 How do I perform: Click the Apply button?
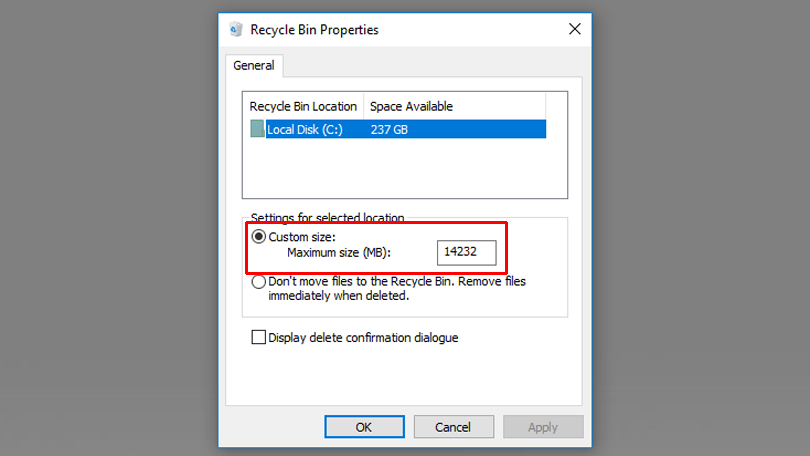pyautogui.click(x=542, y=427)
